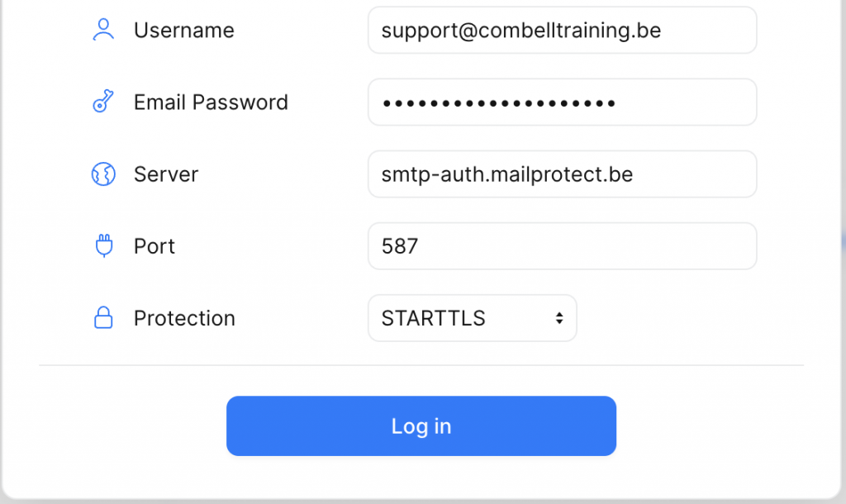Click the dropdown arrows in Protection selector
This screenshot has width=846, height=504.
click(x=559, y=318)
